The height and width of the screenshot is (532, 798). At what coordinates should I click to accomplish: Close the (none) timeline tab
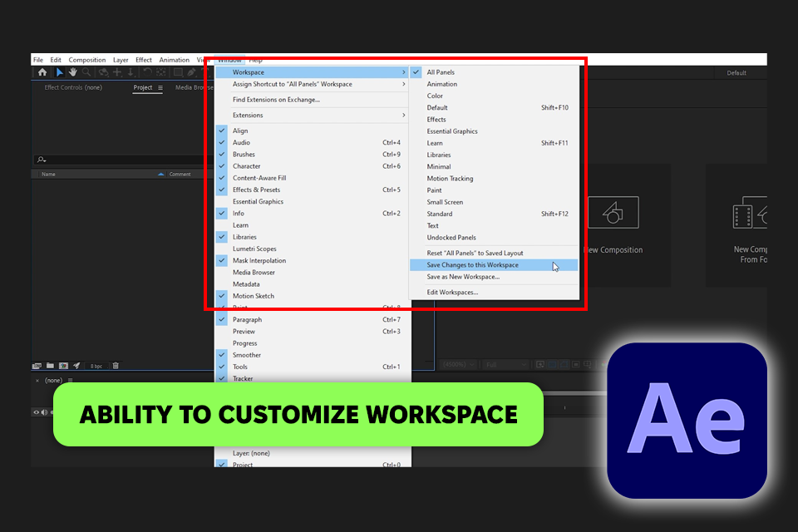[37, 380]
